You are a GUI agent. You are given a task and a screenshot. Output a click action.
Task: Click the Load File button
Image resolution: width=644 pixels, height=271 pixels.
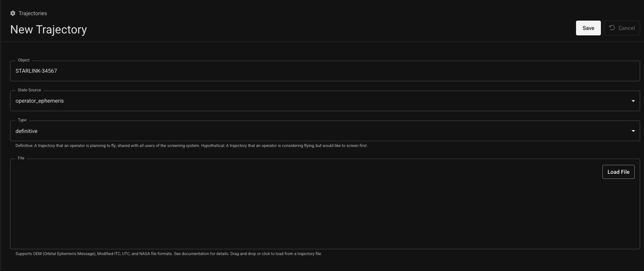click(618, 172)
